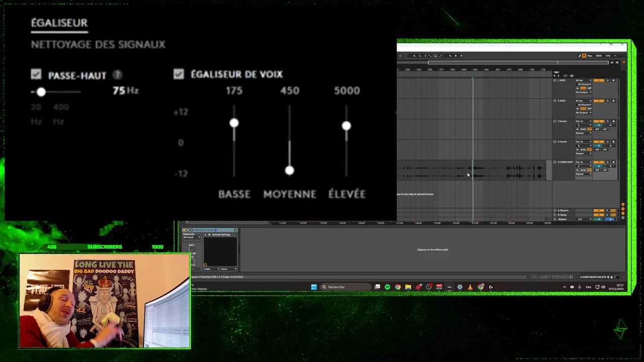Open the 5 CORE DEAT Master output dropdown
644x362 pixels.
(x=584, y=174)
